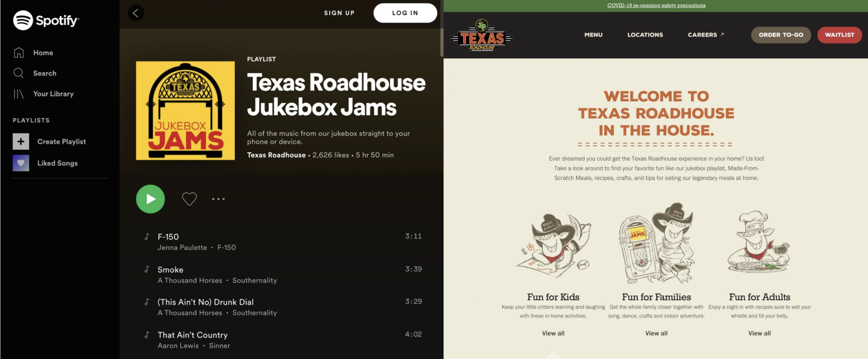Click the 3:11 duration of F-150

pos(413,236)
